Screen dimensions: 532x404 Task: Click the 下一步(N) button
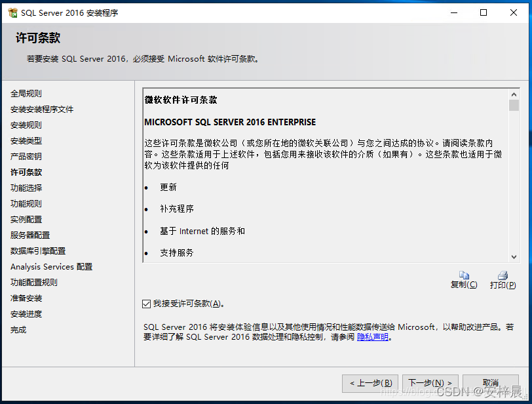[x=430, y=383]
